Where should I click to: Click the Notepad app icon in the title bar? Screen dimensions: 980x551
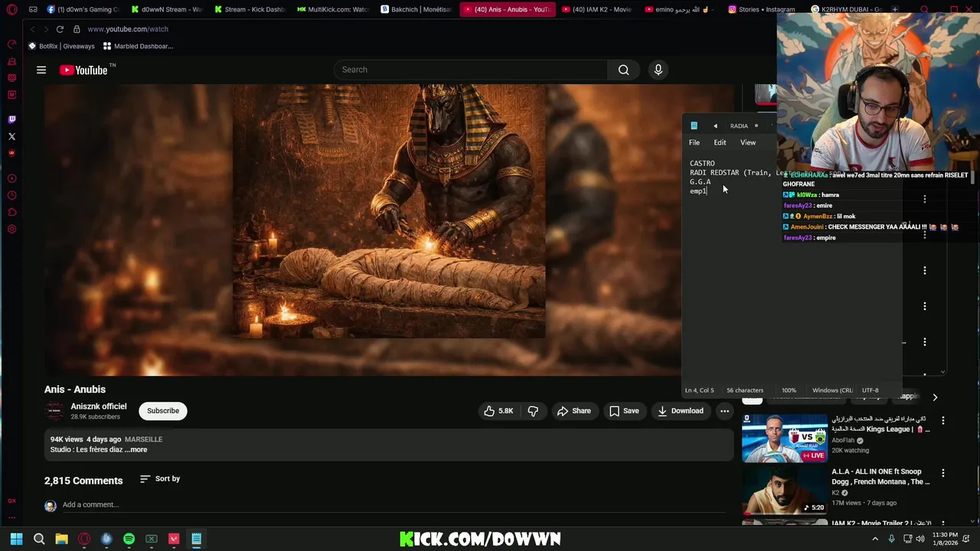694,126
